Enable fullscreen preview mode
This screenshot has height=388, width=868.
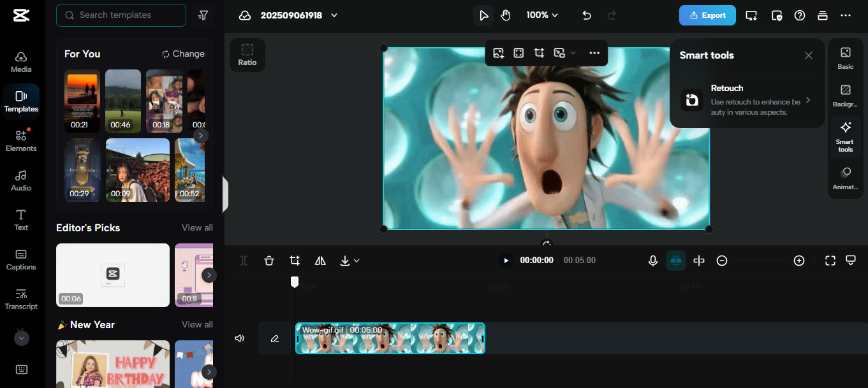(x=830, y=261)
